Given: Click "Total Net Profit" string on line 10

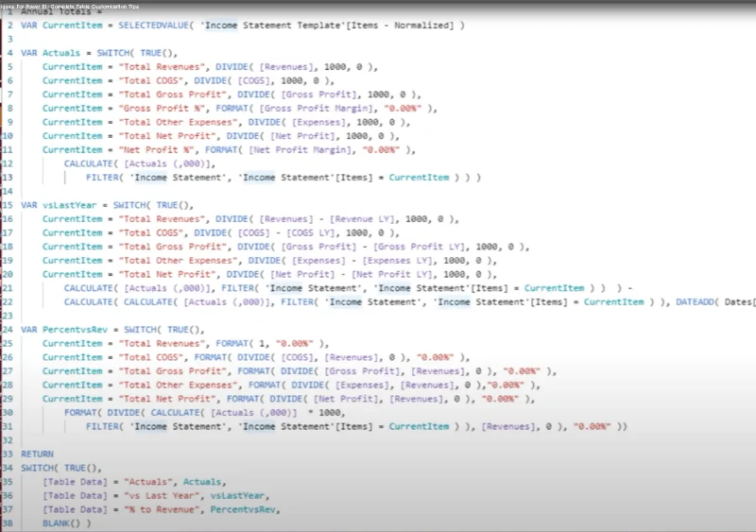Looking at the screenshot, I should point(167,136).
